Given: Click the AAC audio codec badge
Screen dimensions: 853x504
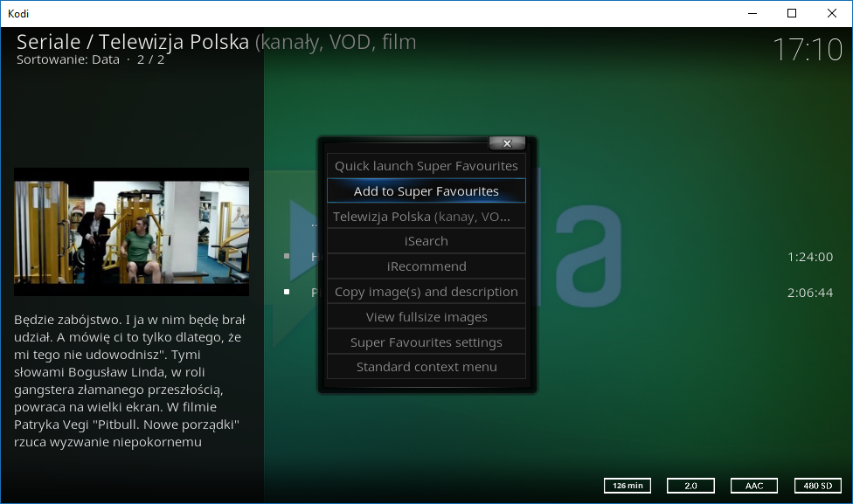Looking at the screenshot, I should click(x=754, y=486).
